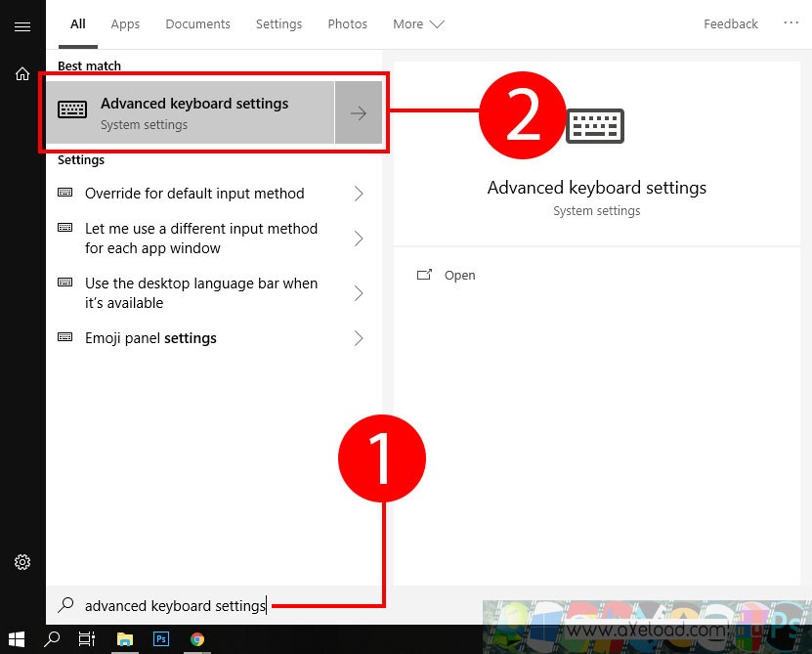
Task: Open Task View from taskbar
Action: [x=87, y=639]
